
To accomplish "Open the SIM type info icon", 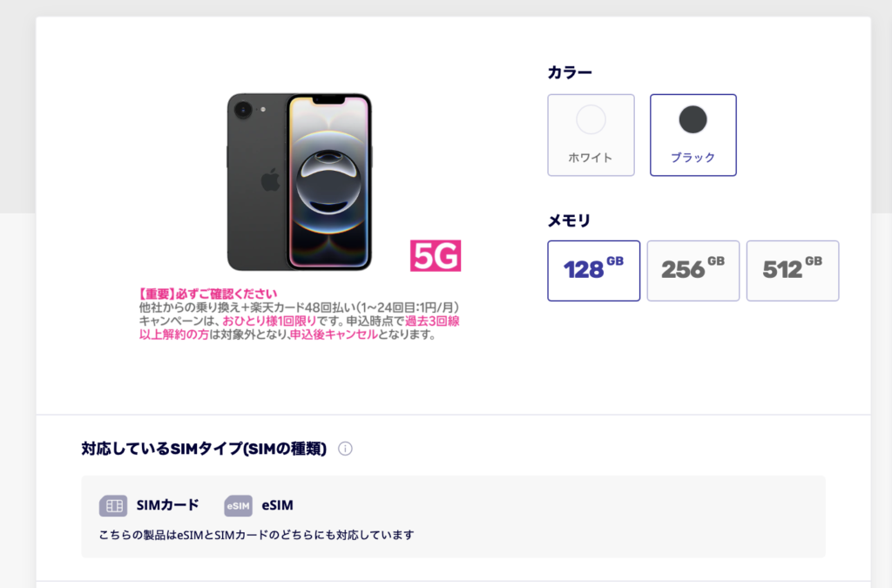I will [x=345, y=449].
